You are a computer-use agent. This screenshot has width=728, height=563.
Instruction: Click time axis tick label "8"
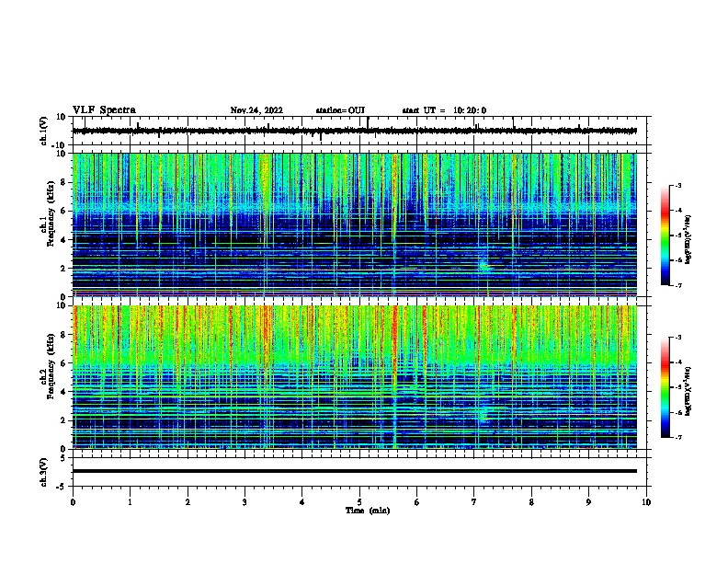531,502
